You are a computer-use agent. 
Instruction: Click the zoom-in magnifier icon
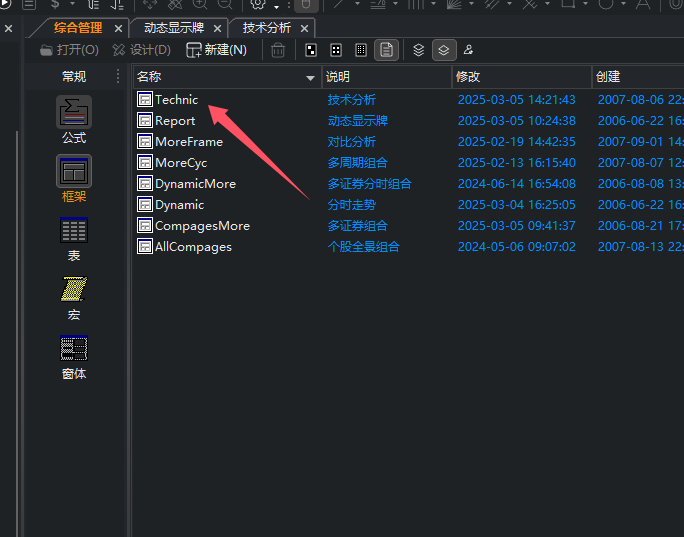pos(200,4)
